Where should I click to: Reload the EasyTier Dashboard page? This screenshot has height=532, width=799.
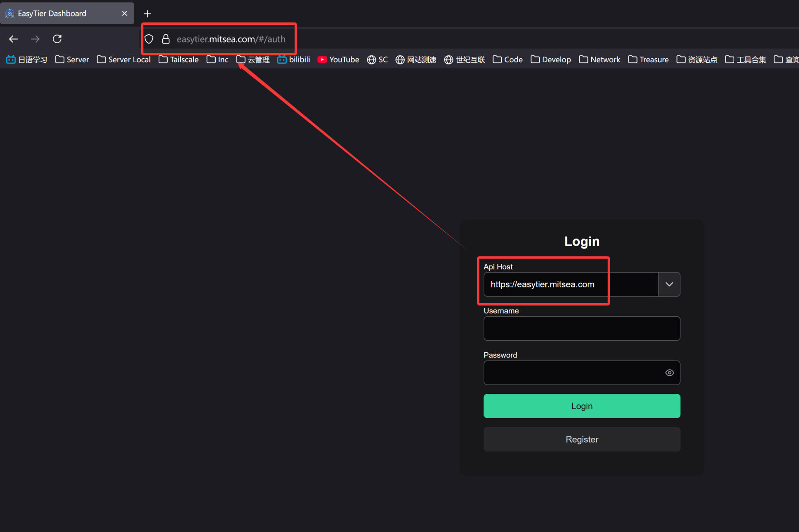coord(57,39)
